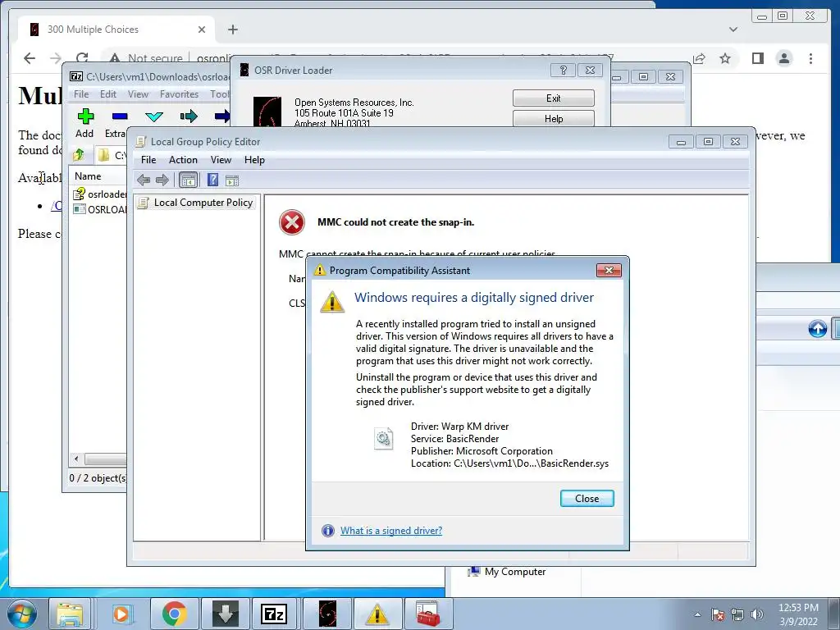The width and height of the screenshot is (840, 630).
Task: Switch to OSR Driver Loader taskbar icon
Action: point(327,614)
